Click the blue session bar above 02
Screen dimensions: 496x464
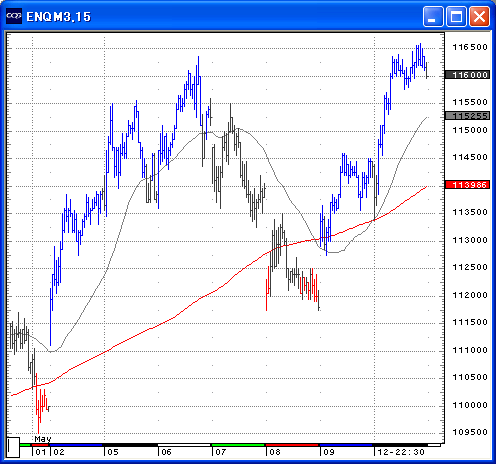[x=76, y=445]
